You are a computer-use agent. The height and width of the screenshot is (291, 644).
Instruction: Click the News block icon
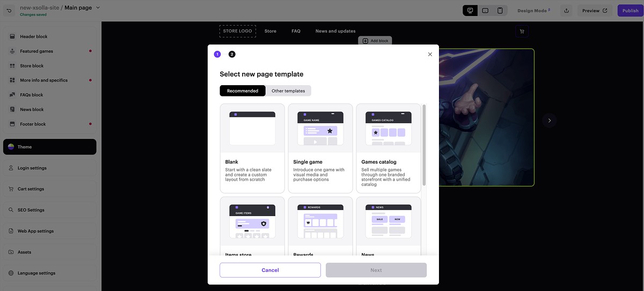12,109
